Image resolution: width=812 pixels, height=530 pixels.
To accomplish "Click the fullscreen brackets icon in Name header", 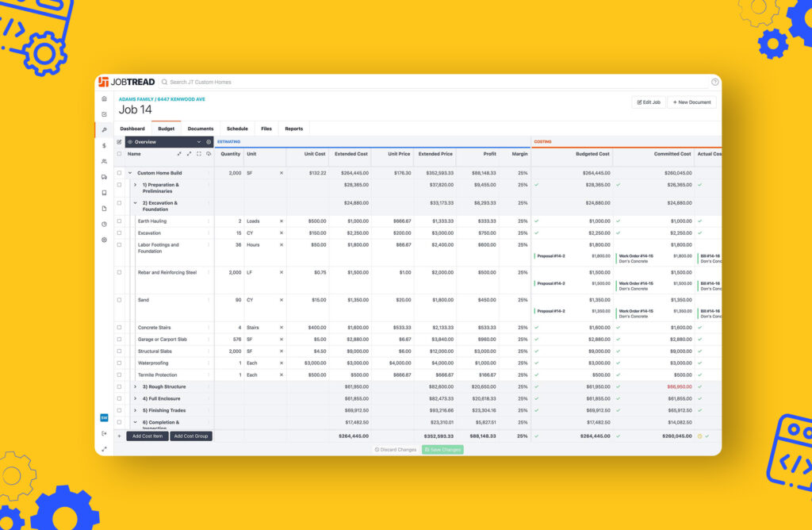I will point(199,154).
